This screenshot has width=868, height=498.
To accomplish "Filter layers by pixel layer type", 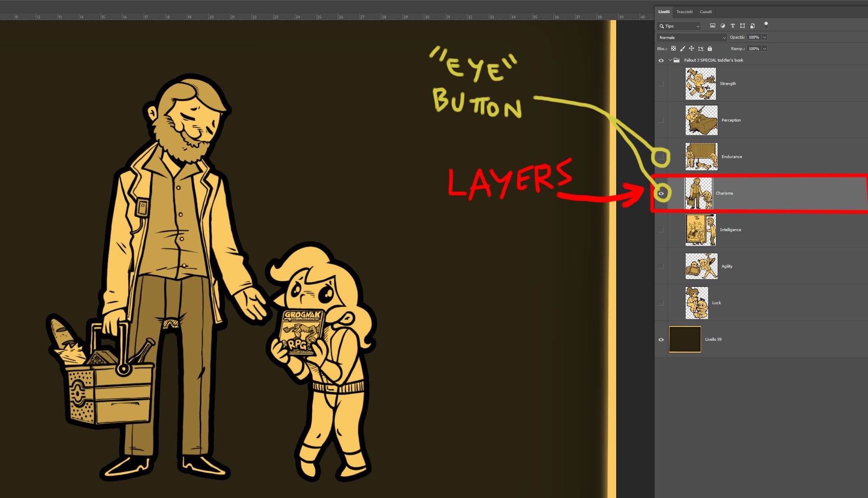I will click(712, 26).
